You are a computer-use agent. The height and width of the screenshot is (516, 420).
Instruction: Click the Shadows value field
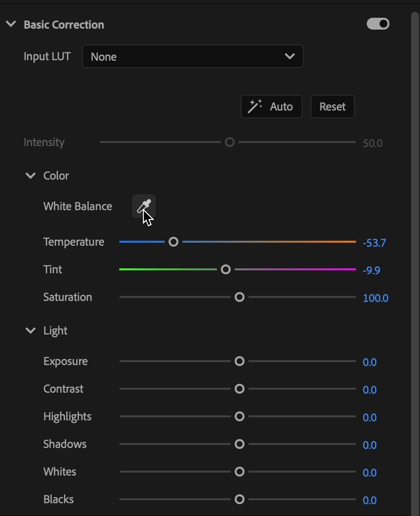(369, 445)
